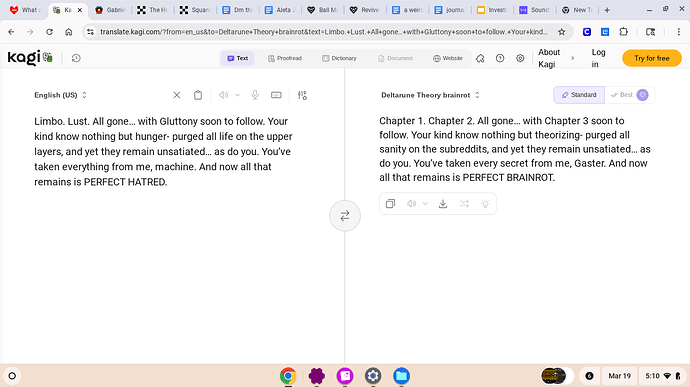Switch to Document tab
690x387 pixels.
pyautogui.click(x=395, y=58)
